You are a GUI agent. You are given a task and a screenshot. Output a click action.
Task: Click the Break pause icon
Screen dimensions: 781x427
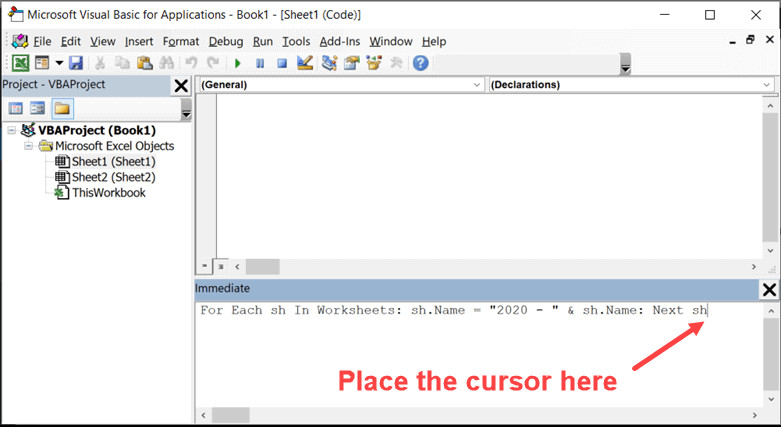point(260,63)
